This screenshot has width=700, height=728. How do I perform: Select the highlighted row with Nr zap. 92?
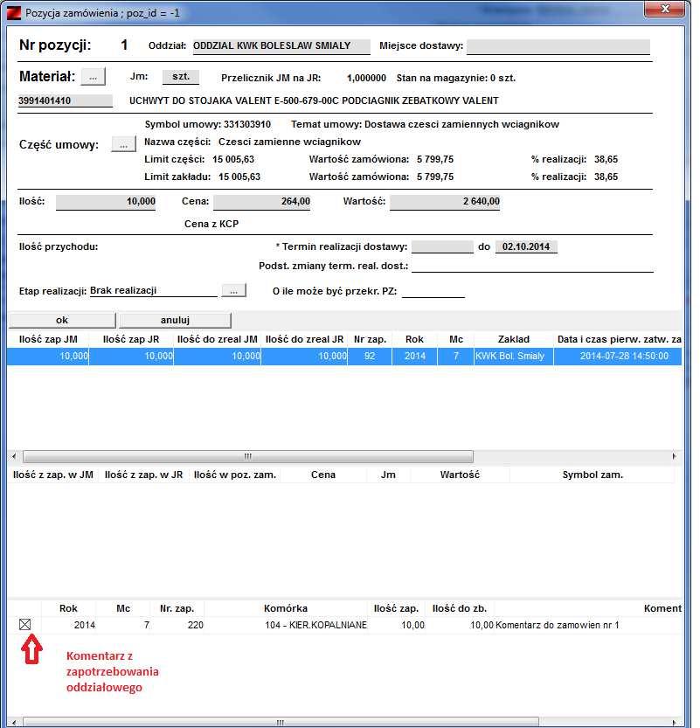344,356
